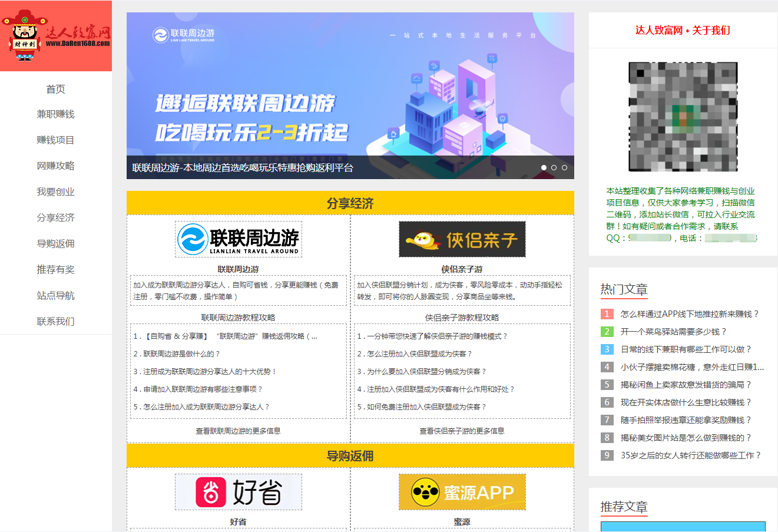Open article 怎么注册加入侠侣联盟成为侠客
Image resolution: width=778 pixels, height=532 pixels.
(415, 354)
